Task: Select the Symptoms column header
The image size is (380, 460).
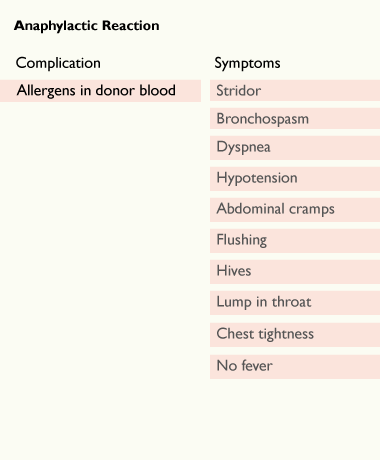Action: [247, 63]
